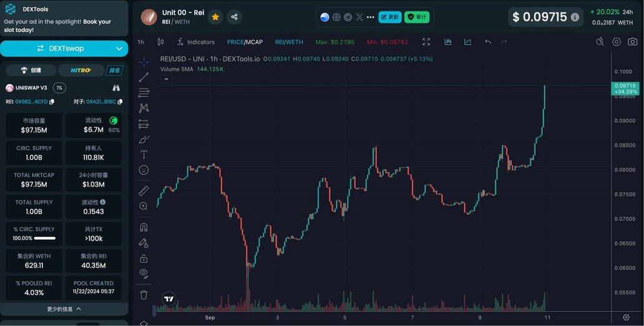
Task: Select the trend line drawing tool
Action: tap(144, 77)
